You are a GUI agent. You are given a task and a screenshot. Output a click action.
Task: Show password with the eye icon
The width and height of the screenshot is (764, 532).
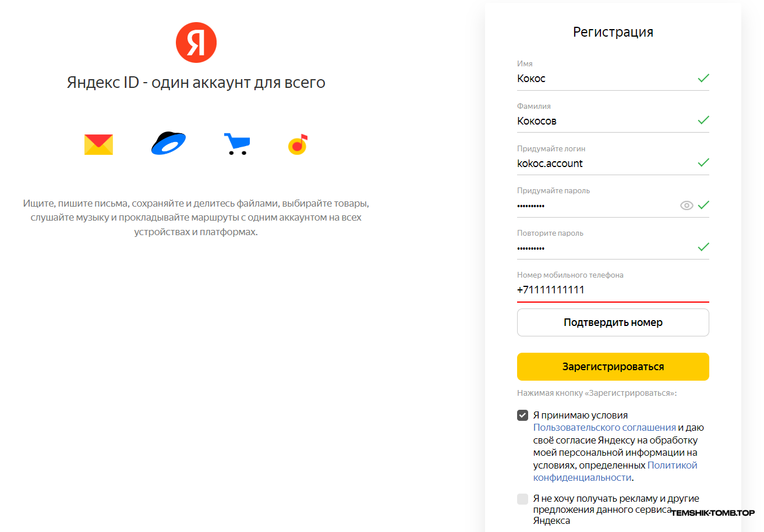pyautogui.click(x=687, y=205)
